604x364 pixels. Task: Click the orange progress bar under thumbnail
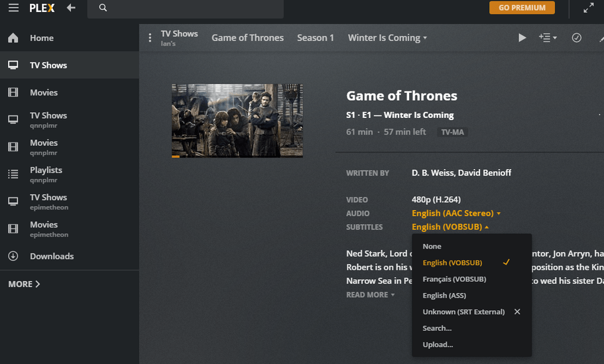point(176,156)
